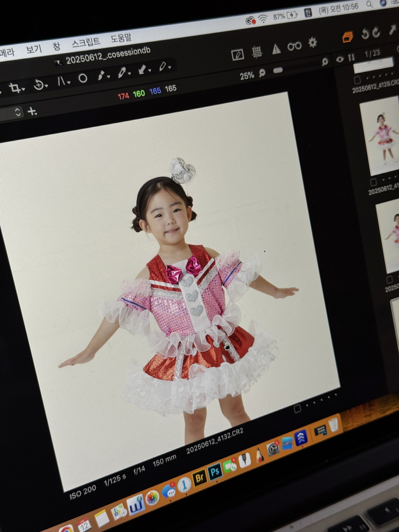This screenshot has width=399, height=532.
Task: Select the Spot Removal circle tool
Action: pyautogui.click(x=83, y=78)
